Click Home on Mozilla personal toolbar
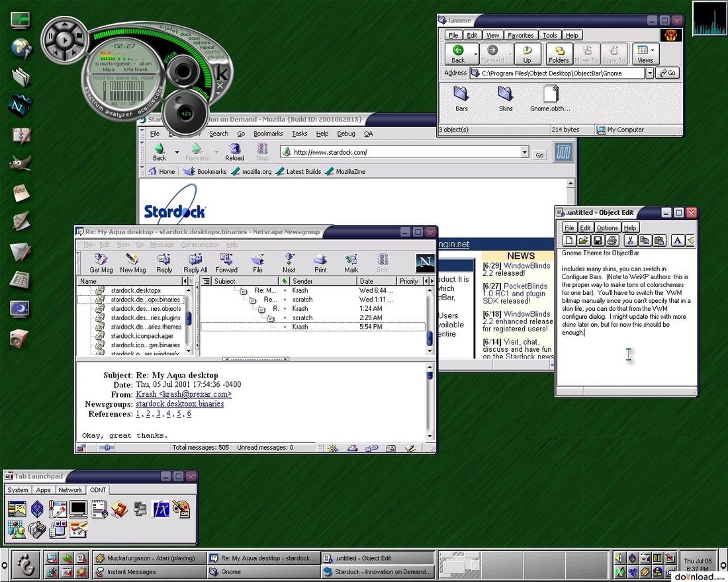This screenshot has height=582, width=728. click(x=161, y=172)
